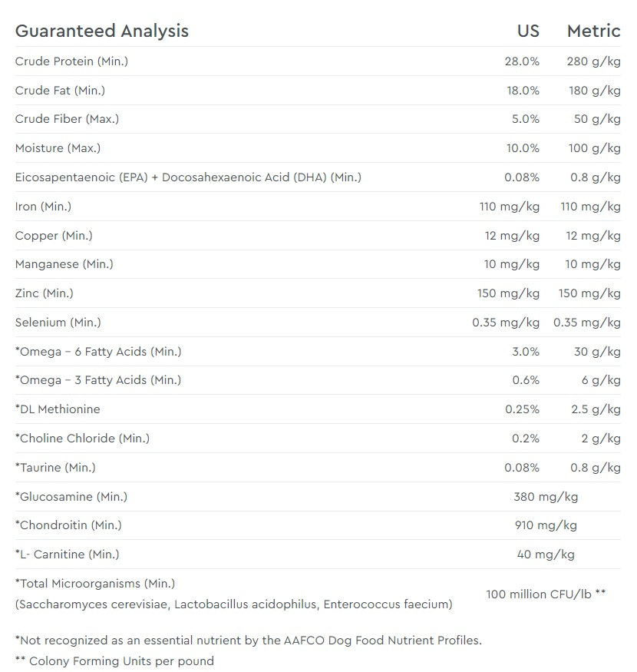Select the Manganese (Min.) label

coord(64,264)
